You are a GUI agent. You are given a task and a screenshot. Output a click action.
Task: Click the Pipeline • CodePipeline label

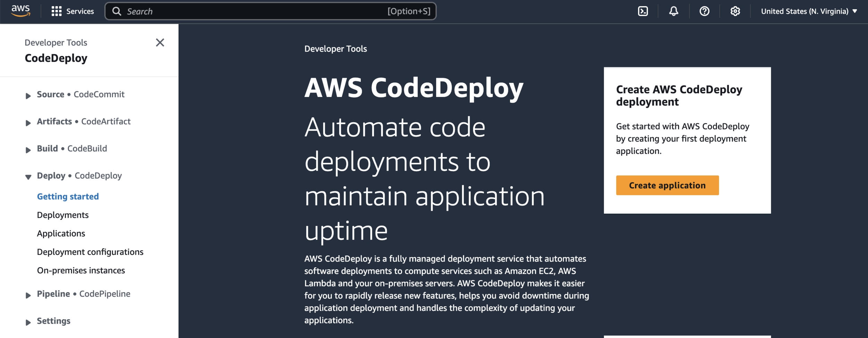(x=84, y=294)
